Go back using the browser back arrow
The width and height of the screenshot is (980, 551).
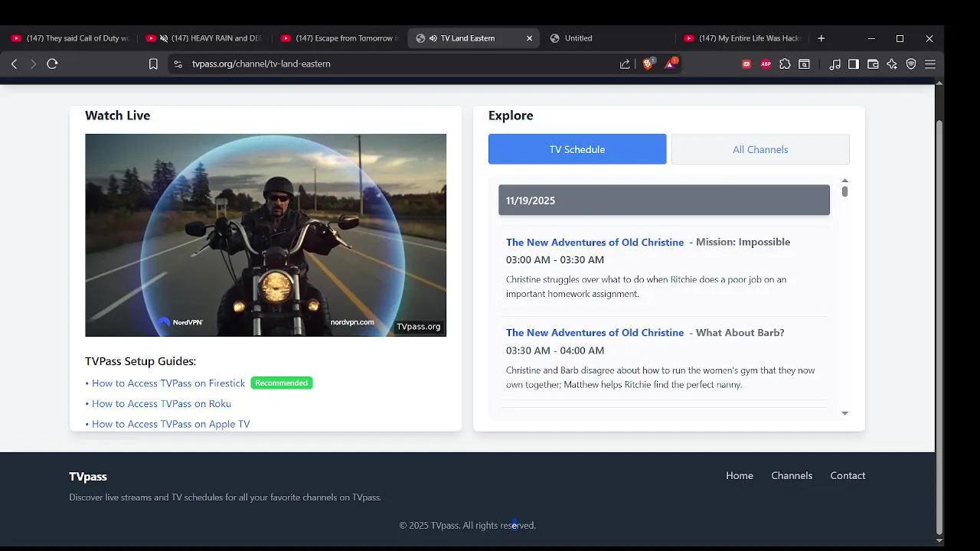14,64
